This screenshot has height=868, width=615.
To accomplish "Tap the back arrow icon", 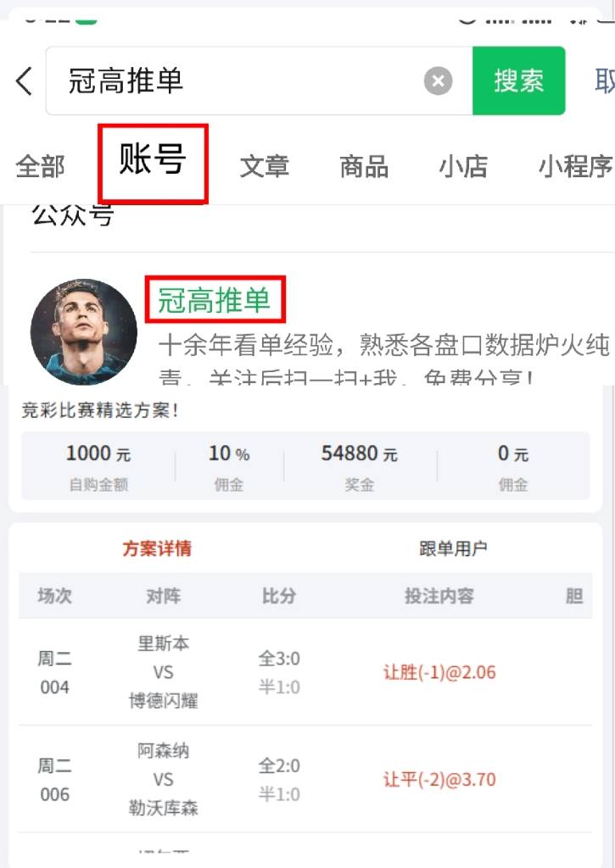I will 24,81.
